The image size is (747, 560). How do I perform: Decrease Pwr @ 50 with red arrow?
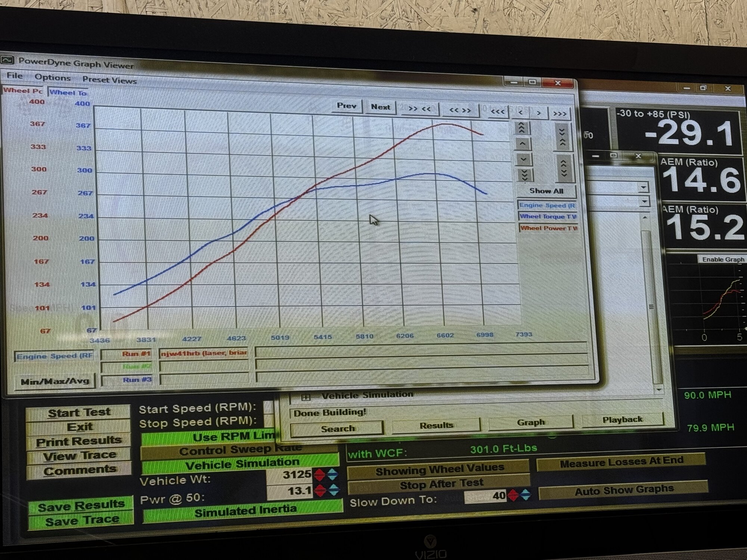(320, 491)
